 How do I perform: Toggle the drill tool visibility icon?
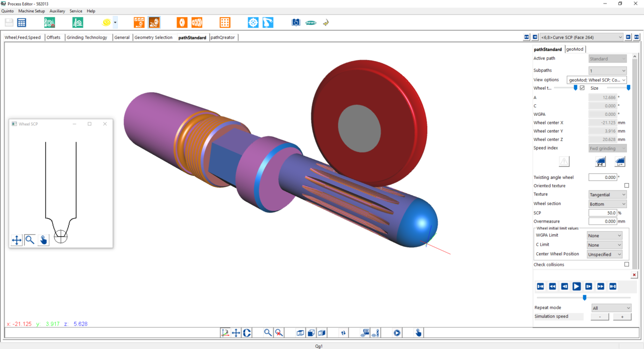click(x=376, y=332)
